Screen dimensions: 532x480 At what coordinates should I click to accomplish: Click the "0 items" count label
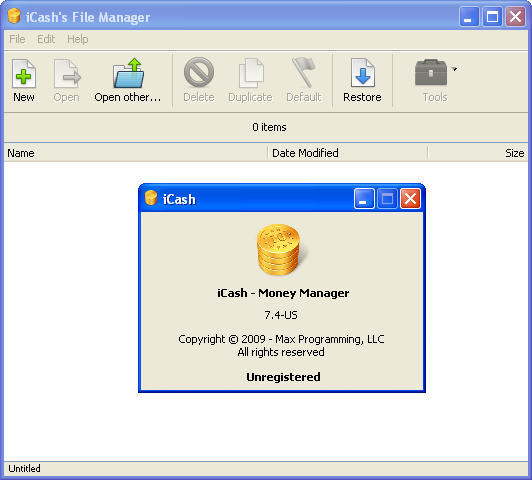(x=269, y=127)
